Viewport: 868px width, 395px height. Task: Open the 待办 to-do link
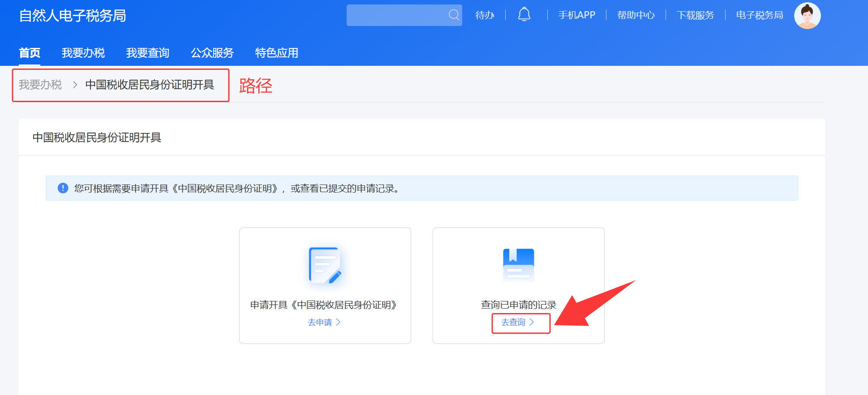pyautogui.click(x=485, y=15)
